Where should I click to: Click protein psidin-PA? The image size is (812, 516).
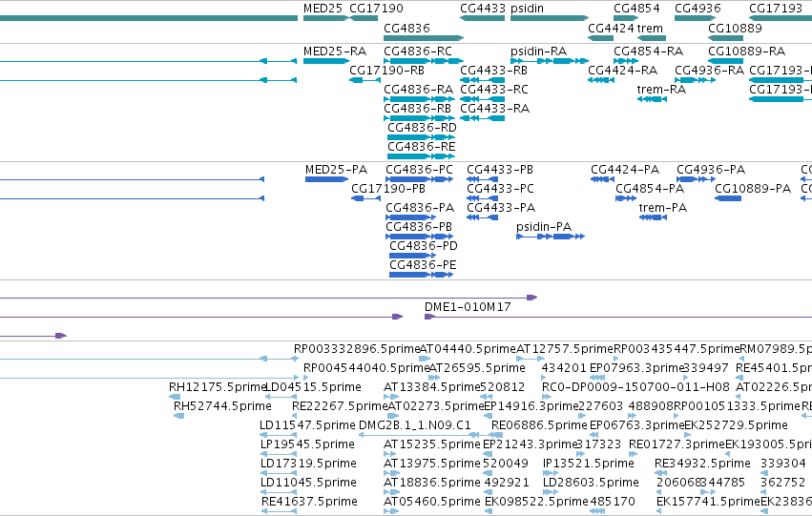[x=543, y=227]
